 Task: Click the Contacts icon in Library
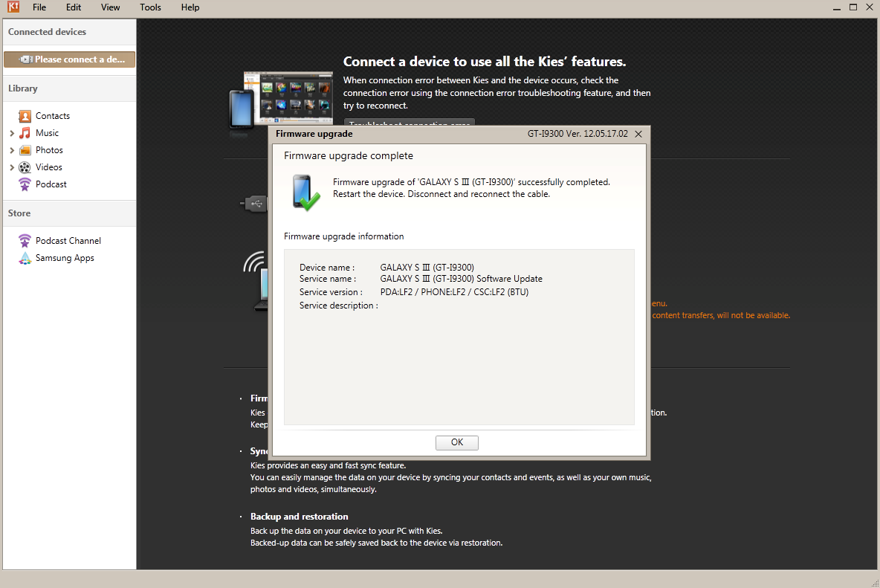coord(25,116)
